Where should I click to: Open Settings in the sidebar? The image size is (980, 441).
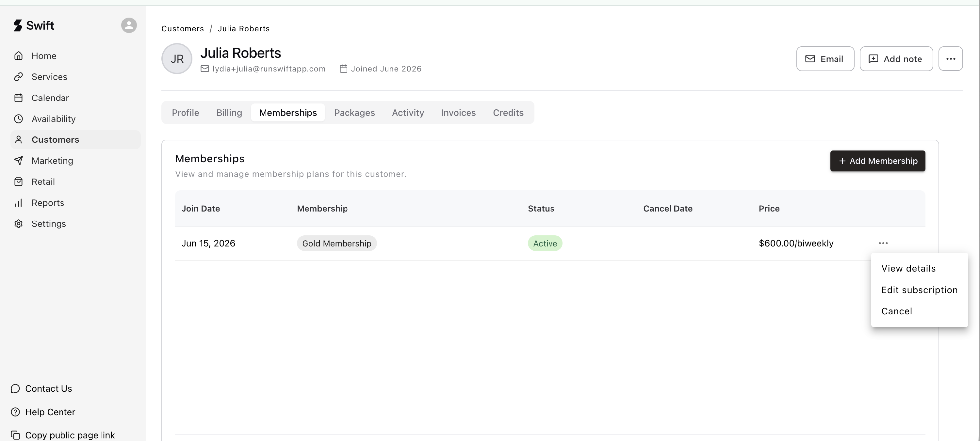[75, 224]
